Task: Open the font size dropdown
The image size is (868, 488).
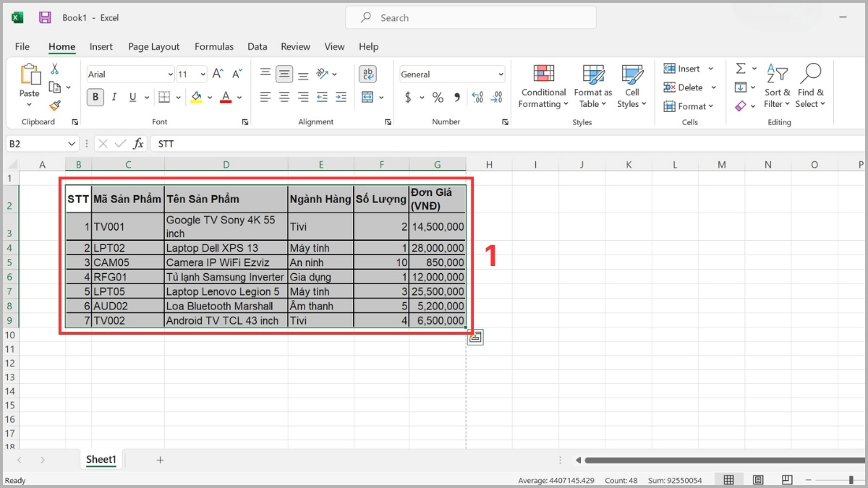Action: coord(201,73)
